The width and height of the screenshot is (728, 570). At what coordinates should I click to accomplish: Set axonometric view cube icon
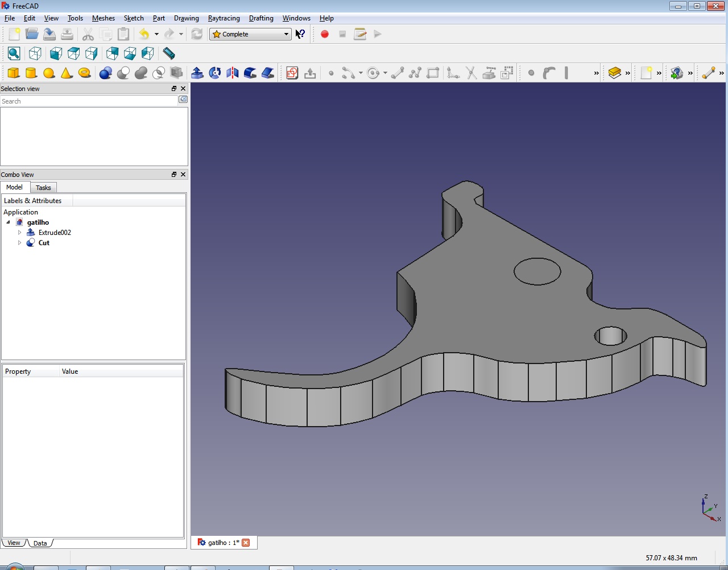click(35, 53)
